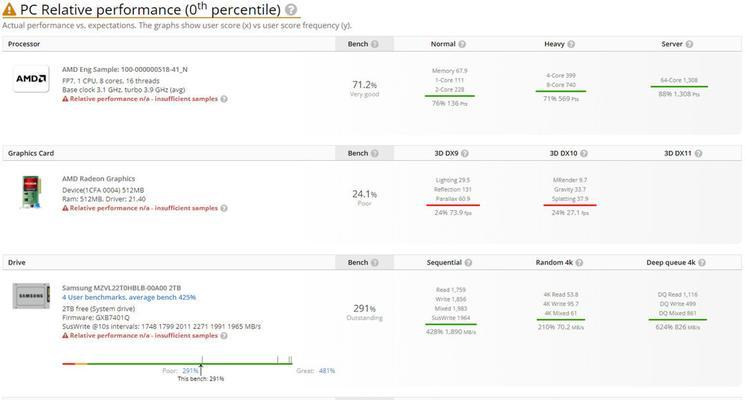The image size is (746, 400).
Task: Click the 3D DX9 column header
Action: (x=446, y=153)
